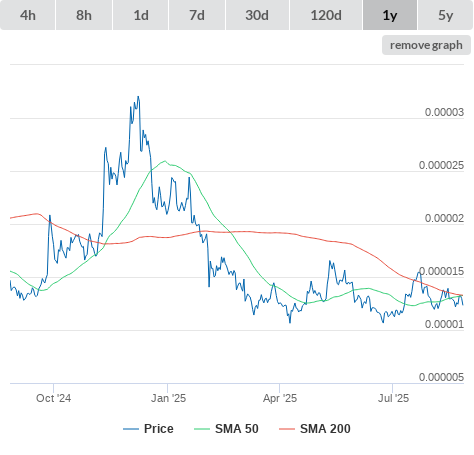Screen dimensions: 474x455
Task: Toggle the Price series in legend
Action: pos(148,429)
